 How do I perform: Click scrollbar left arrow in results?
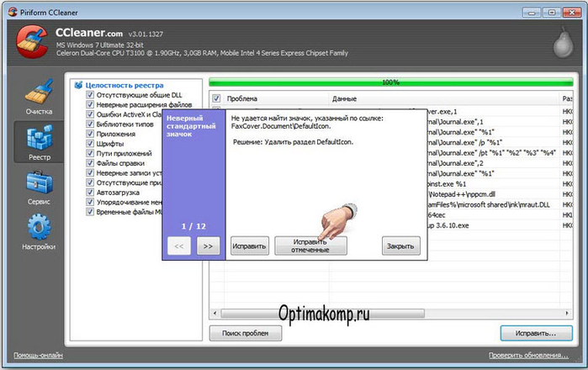tap(215, 313)
